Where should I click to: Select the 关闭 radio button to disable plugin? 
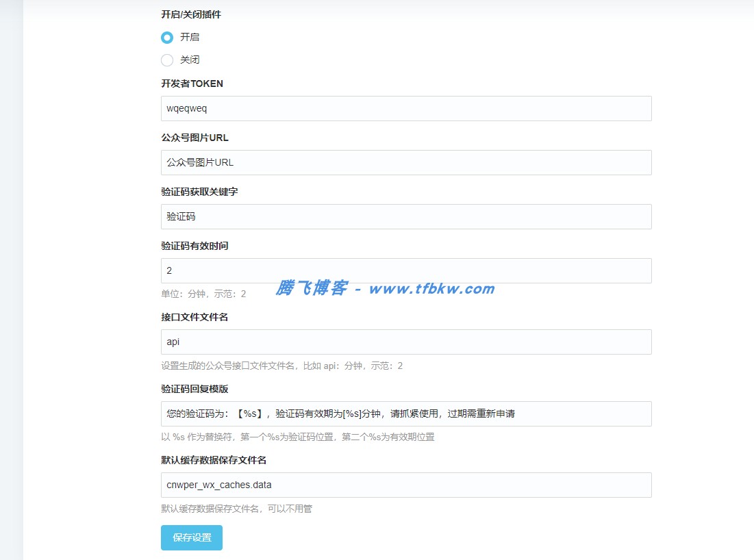(166, 60)
